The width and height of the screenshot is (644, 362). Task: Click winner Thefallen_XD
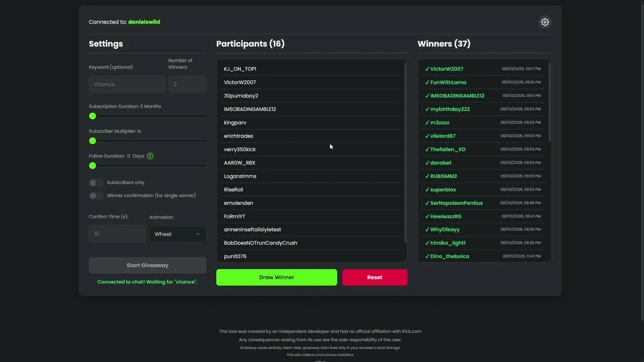(448, 149)
